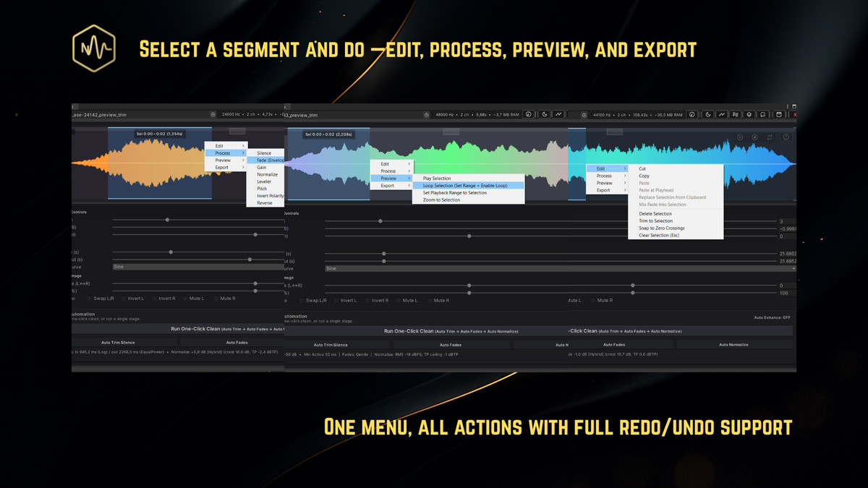868x488 pixels.
Task: Select the routing icon next to the stop button
Action: point(770,137)
